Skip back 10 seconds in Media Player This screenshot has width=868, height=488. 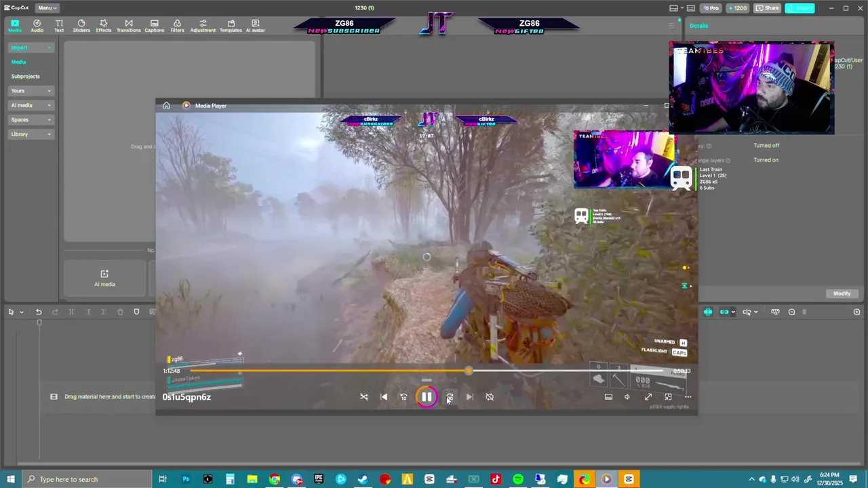[x=403, y=397]
